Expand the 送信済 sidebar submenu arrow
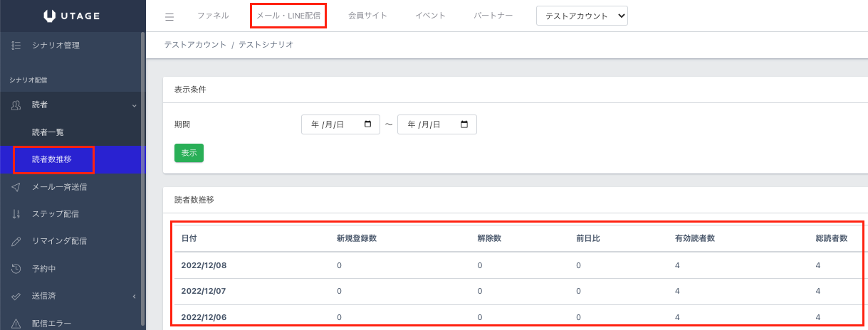868x330 pixels. tap(134, 297)
